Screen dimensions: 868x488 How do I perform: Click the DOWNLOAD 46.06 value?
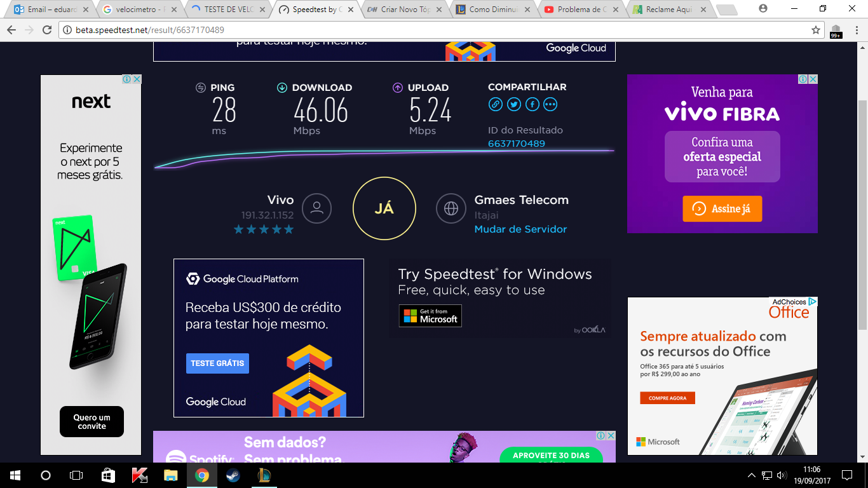click(x=321, y=111)
